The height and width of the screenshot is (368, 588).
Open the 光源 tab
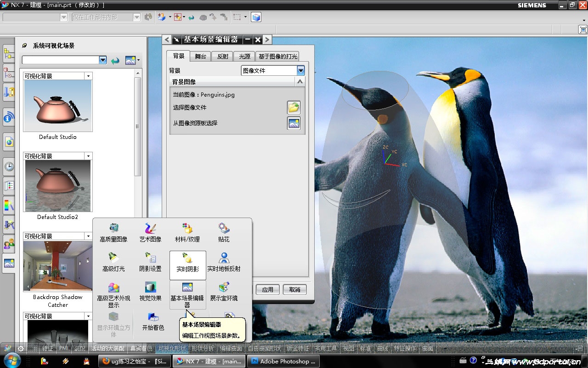coord(245,57)
